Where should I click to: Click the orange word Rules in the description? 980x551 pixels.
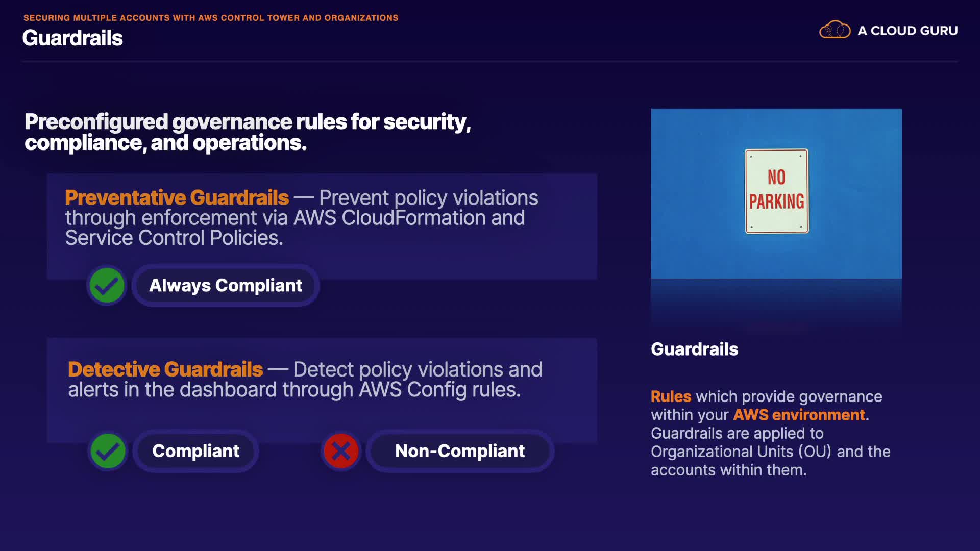[x=671, y=396]
